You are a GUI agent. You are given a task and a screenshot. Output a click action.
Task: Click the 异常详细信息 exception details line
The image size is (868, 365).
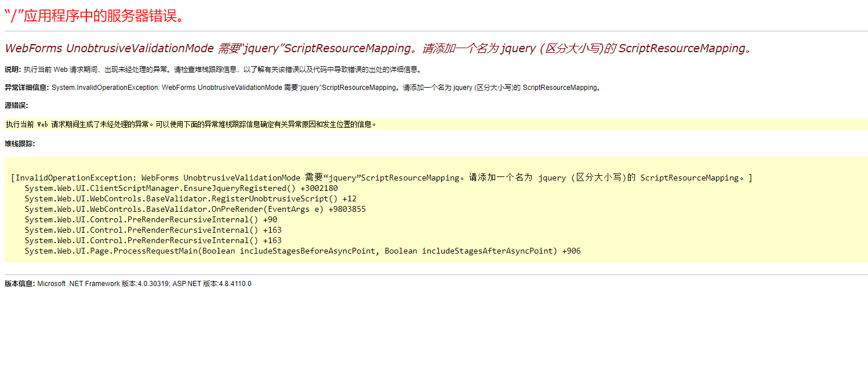click(x=303, y=88)
